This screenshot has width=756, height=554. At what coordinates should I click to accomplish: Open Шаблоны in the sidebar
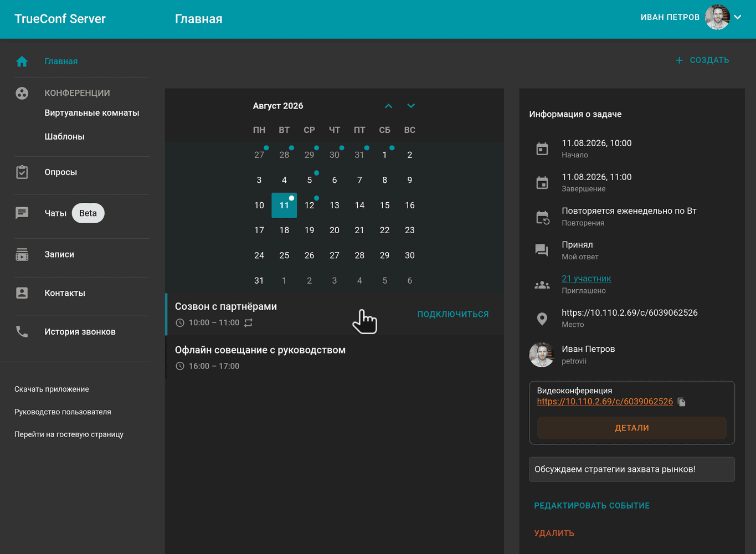coord(65,137)
